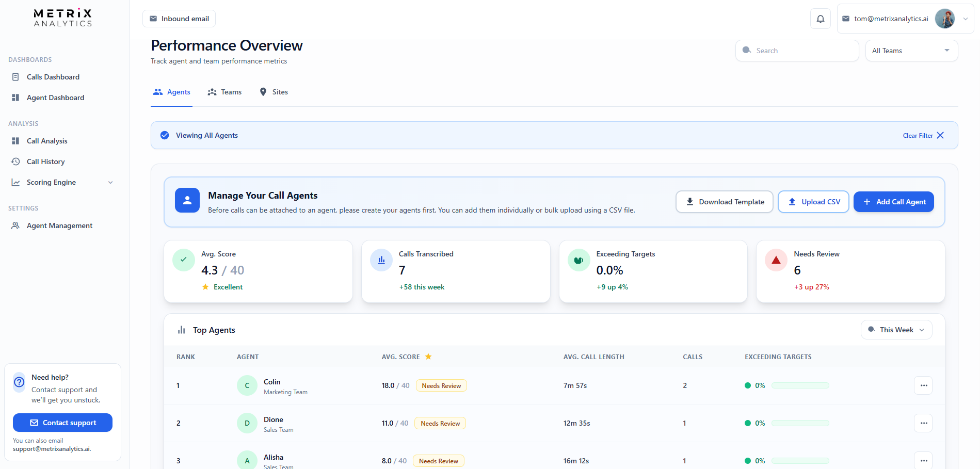The width and height of the screenshot is (980, 469).
Task: Click Download Template for CSV upload
Action: (x=724, y=201)
